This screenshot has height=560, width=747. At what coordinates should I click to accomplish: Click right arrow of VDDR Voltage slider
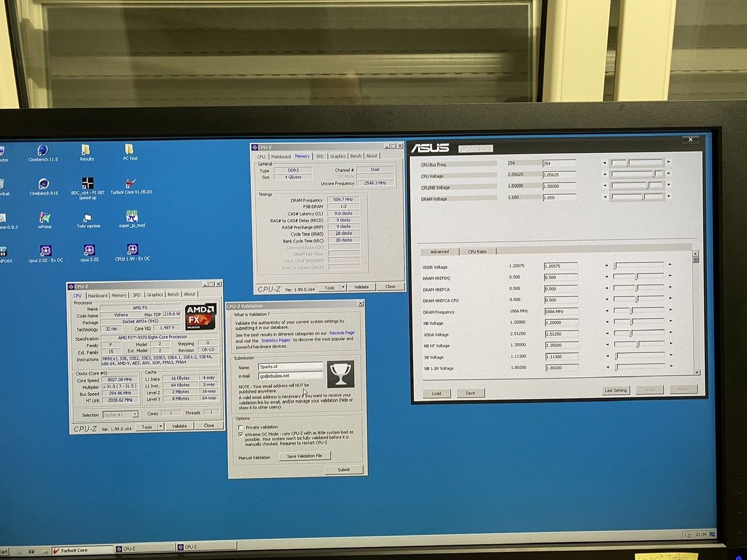pos(670,265)
